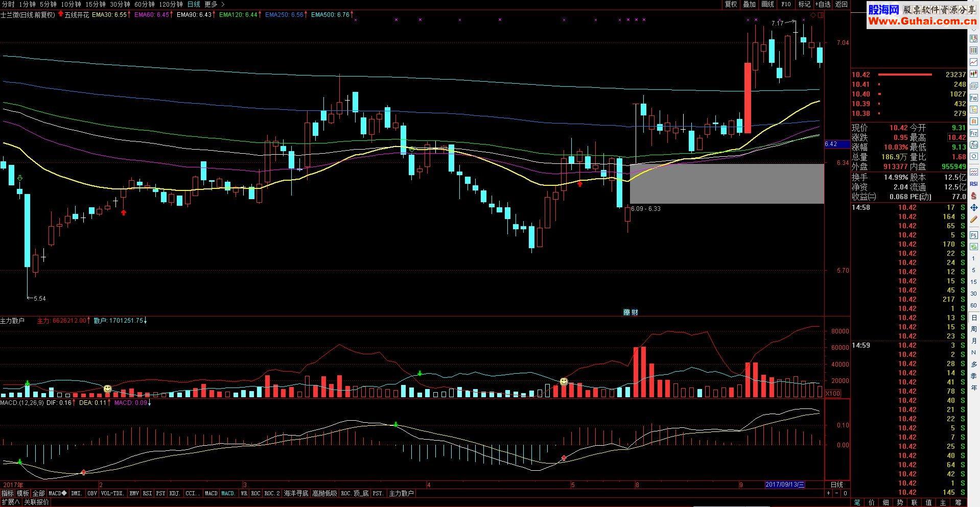This screenshot has height=507, width=980.
Task: Click the green refresh sidebar icon
Action: click(x=974, y=248)
